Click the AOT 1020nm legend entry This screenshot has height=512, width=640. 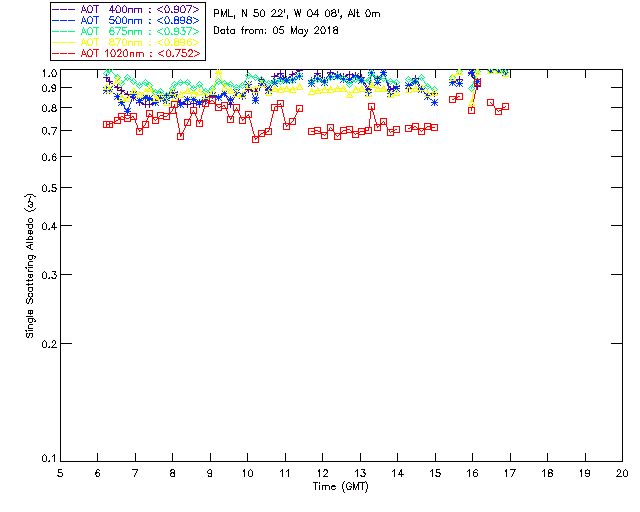[127, 53]
